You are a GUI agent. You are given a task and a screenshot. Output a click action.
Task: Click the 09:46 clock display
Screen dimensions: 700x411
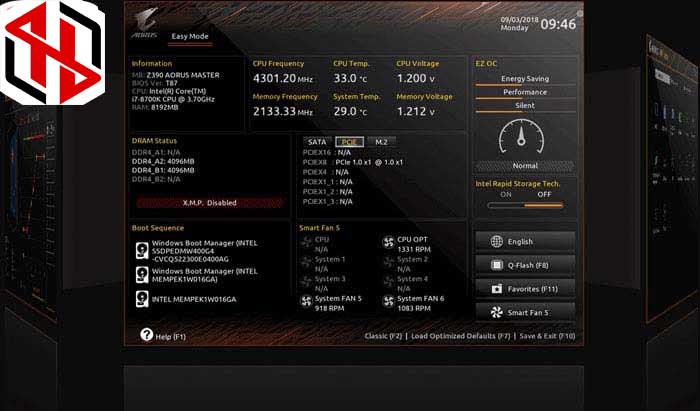558,24
